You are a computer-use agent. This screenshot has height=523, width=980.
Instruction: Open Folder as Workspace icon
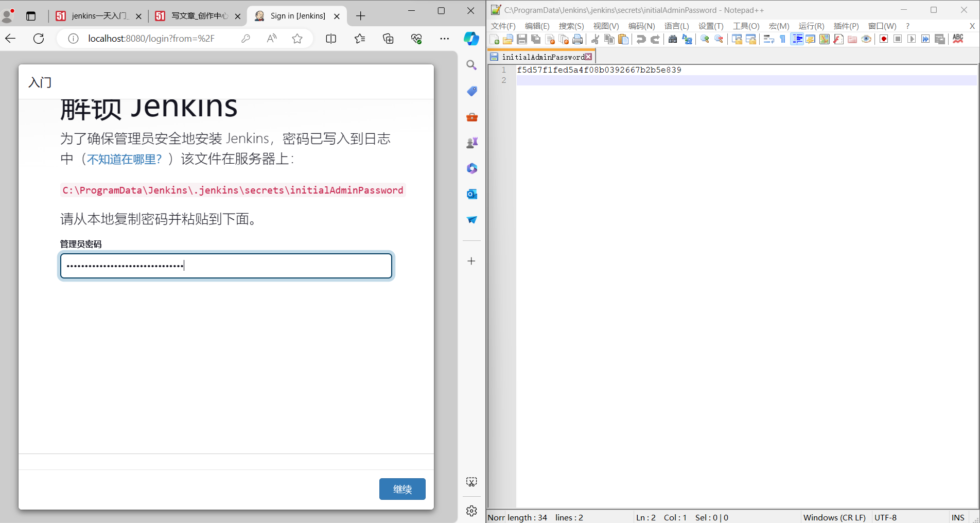click(x=852, y=39)
